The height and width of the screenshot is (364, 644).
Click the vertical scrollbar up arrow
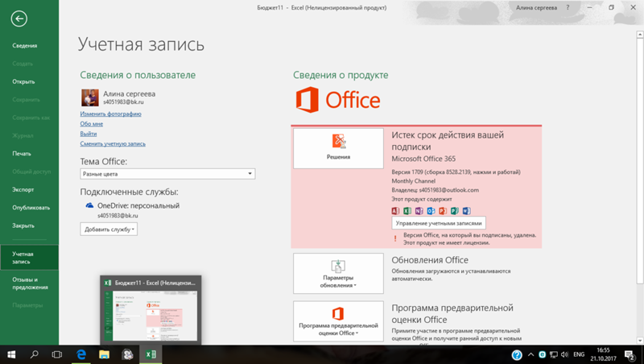[640, 35]
